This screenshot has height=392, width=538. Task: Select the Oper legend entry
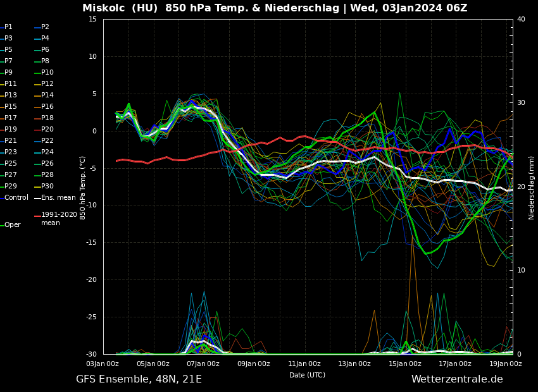click(x=13, y=225)
